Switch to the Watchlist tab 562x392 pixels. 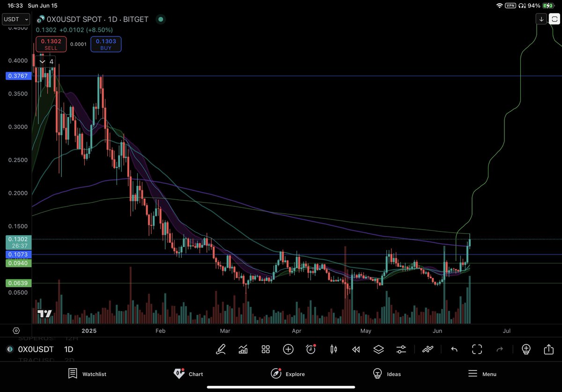pos(87,373)
